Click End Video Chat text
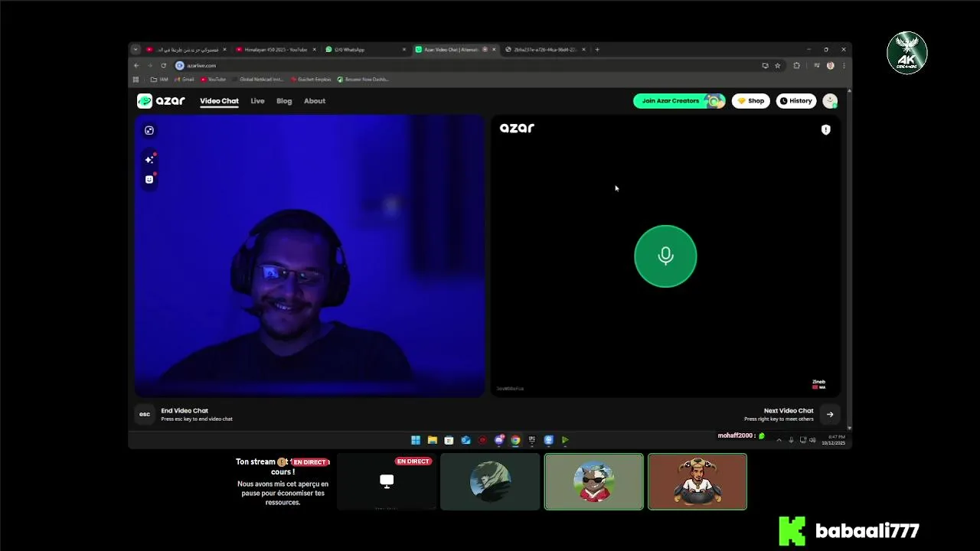 (185, 411)
